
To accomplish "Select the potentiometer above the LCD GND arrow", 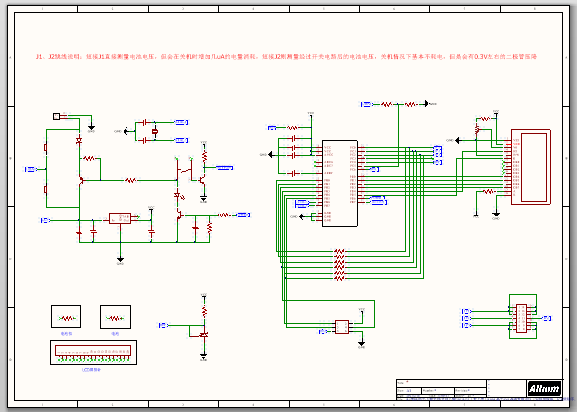I will click(477, 129).
